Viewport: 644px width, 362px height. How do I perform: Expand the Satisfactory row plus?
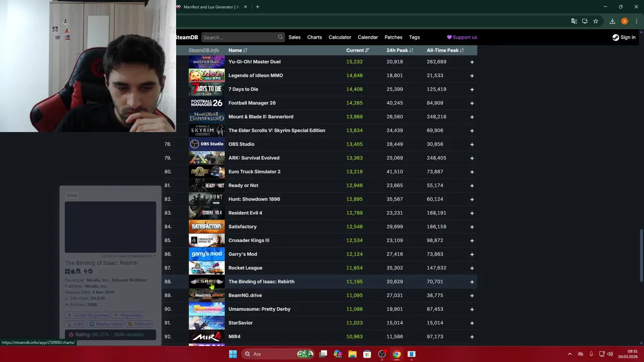pos(472,227)
